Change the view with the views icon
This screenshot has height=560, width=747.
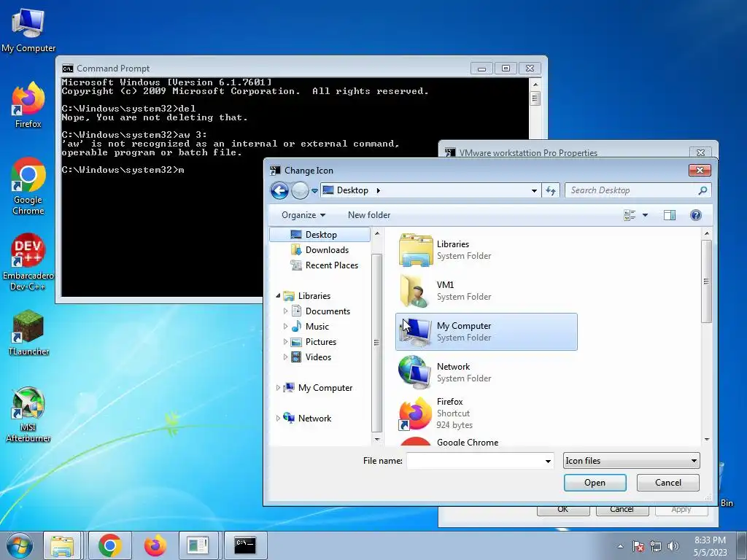pyautogui.click(x=630, y=215)
